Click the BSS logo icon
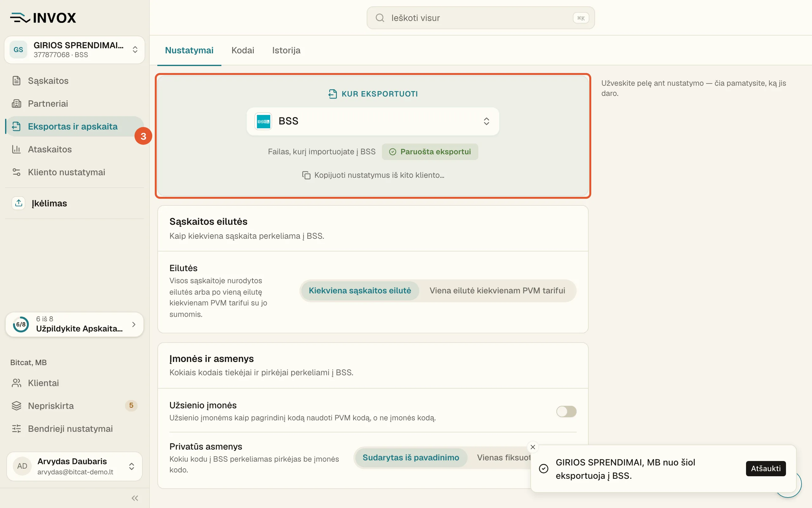The width and height of the screenshot is (812, 508). [x=263, y=121]
